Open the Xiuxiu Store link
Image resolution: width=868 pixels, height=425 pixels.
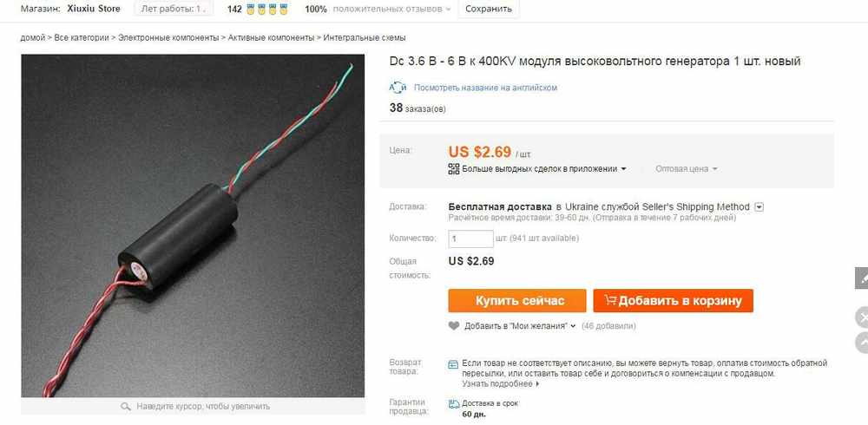(x=93, y=9)
